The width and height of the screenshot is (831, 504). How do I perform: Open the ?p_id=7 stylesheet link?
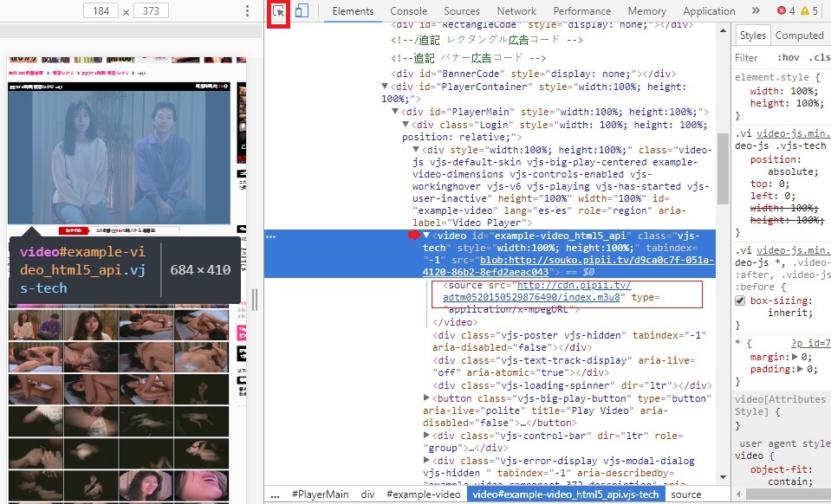(811, 343)
